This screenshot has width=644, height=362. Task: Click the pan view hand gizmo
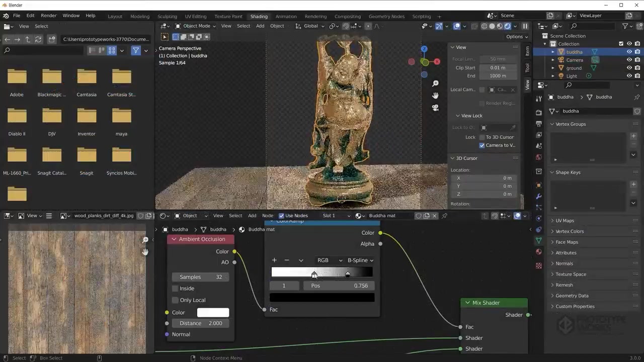tap(435, 96)
